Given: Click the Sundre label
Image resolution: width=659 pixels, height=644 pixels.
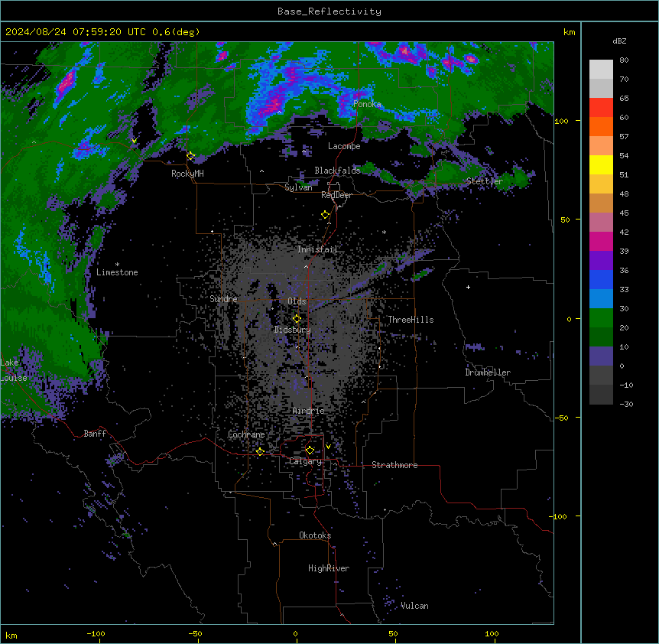Looking at the screenshot, I should 223,299.
